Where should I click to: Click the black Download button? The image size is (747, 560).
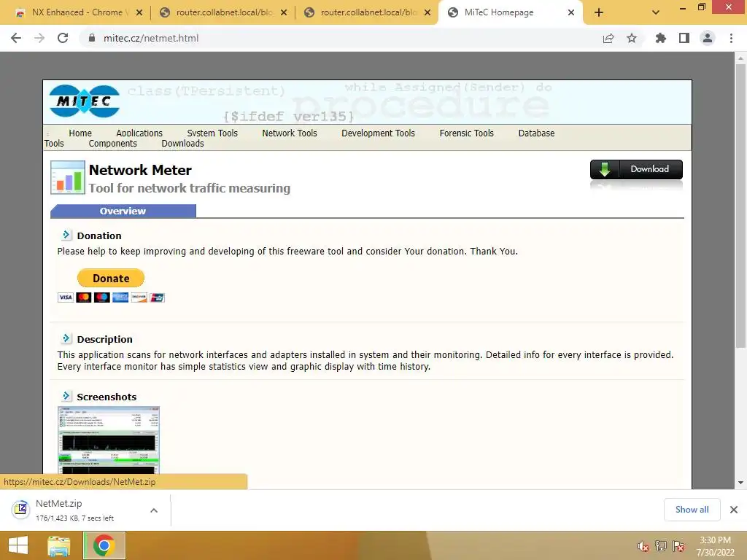click(x=636, y=169)
